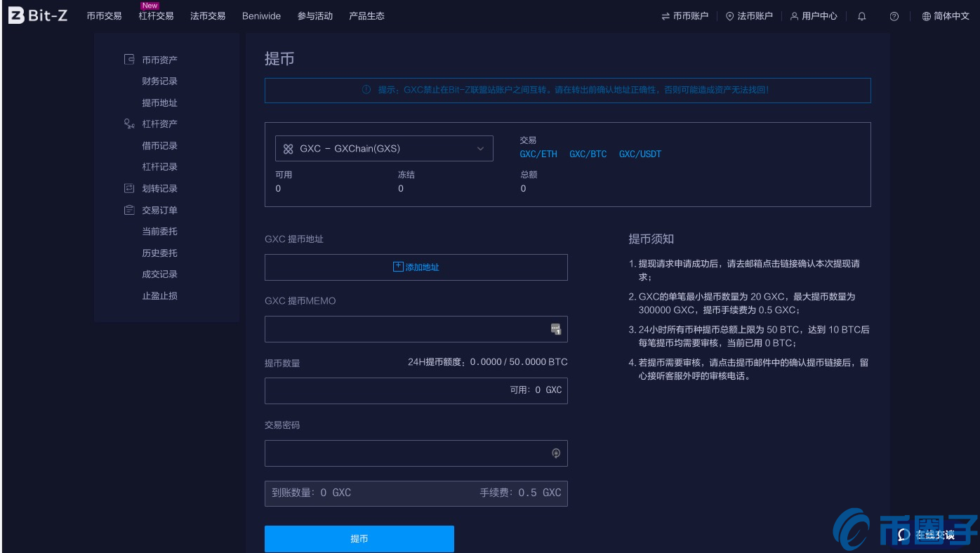
Task: Select 财务记录 in sidebar
Action: 159,81
